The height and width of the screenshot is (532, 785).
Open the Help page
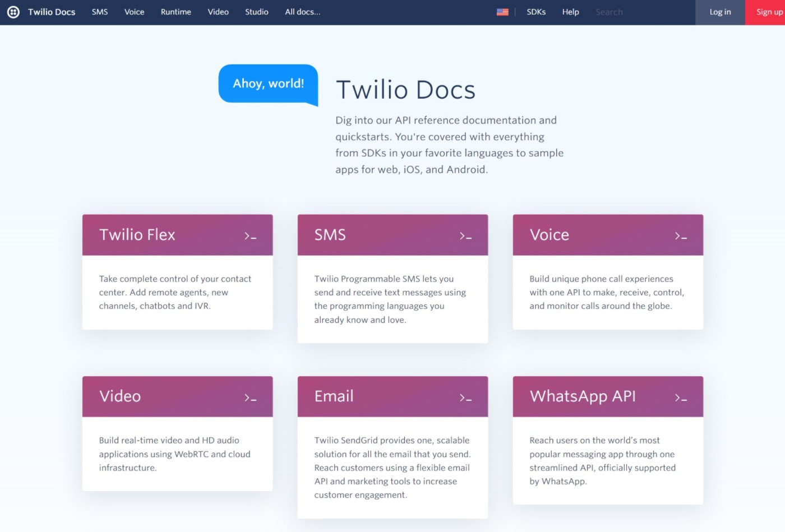click(570, 11)
